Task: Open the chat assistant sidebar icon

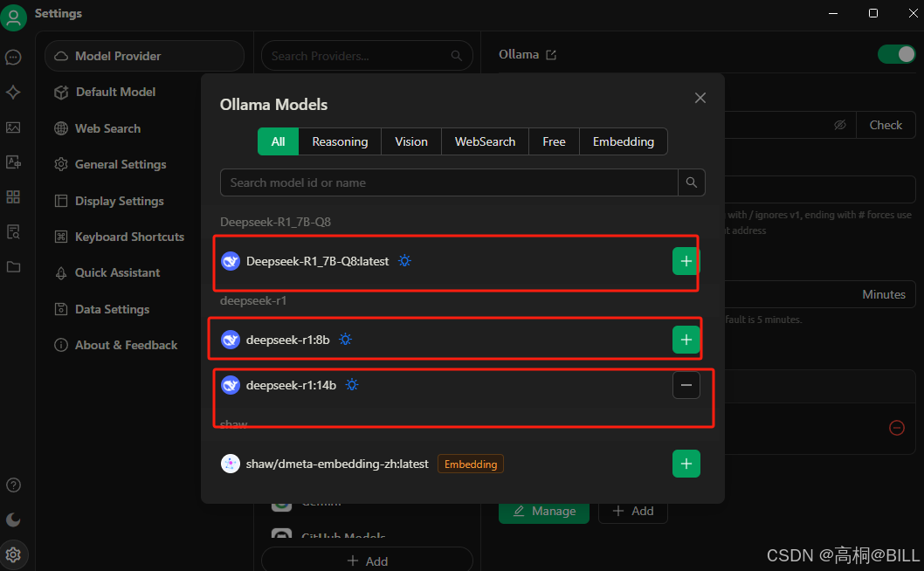Action: (x=13, y=57)
